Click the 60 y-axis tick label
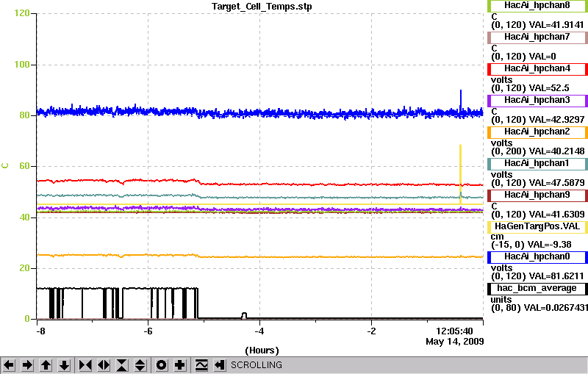The width and height of the screenshot is (588, 374). click(24, 166)
